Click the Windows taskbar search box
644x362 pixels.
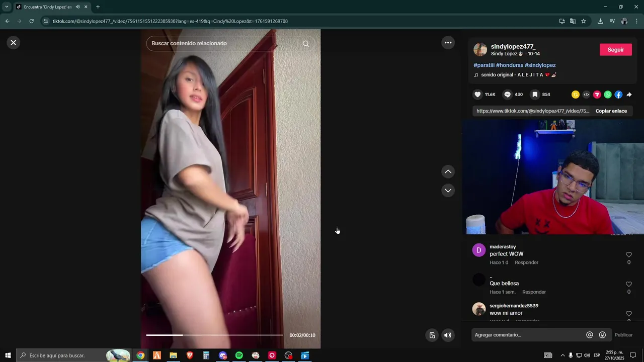(74, 355)
